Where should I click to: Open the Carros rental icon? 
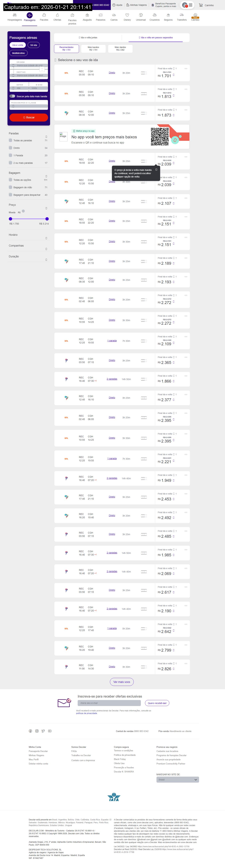tap(114, 15)
